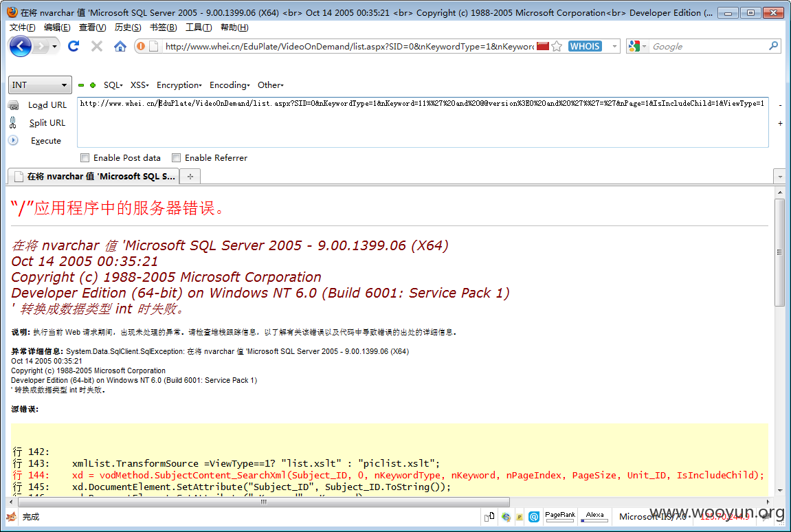Click the browser address bar URL
791x532 pixels.
point(349,47)
